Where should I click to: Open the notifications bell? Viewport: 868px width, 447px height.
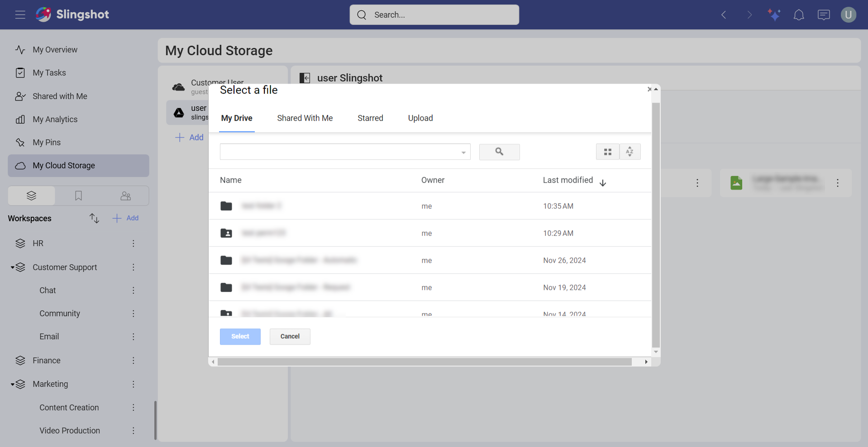click(799, 14)
